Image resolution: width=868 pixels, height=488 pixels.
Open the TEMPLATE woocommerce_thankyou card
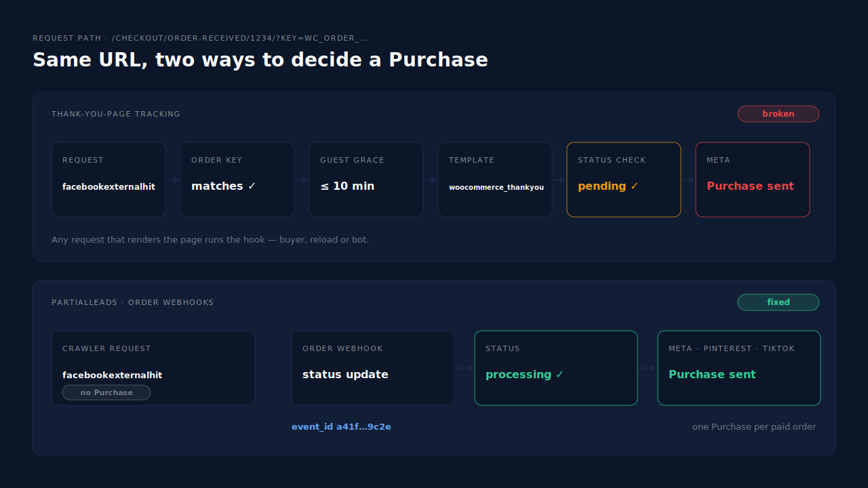pyautogui.click(x=495, y=180)
